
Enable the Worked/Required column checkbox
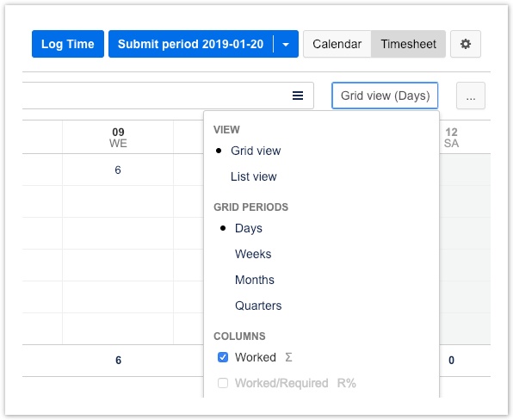click(223, 383)
